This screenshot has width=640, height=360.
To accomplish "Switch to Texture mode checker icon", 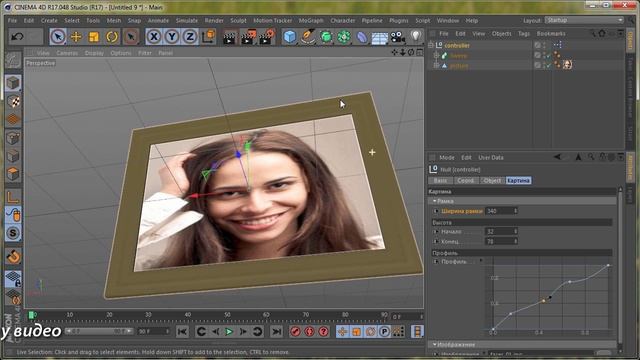I will pyautogui.click(x=13, y=101).
